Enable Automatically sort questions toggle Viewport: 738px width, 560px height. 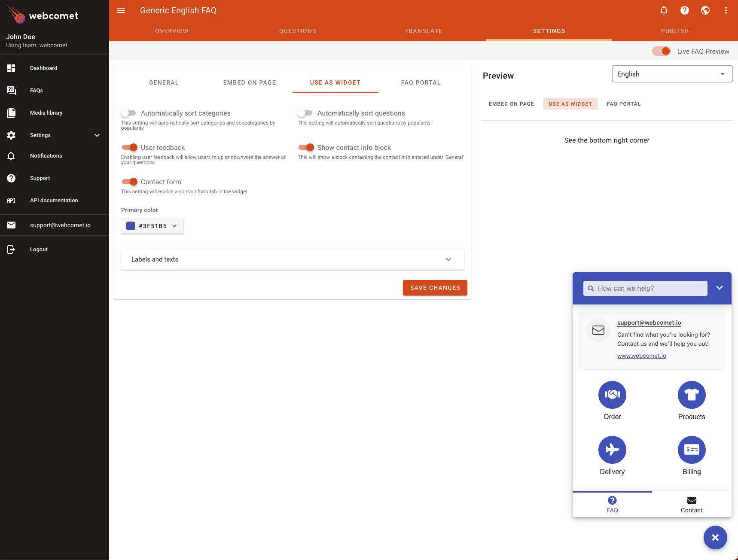[305, 113]
